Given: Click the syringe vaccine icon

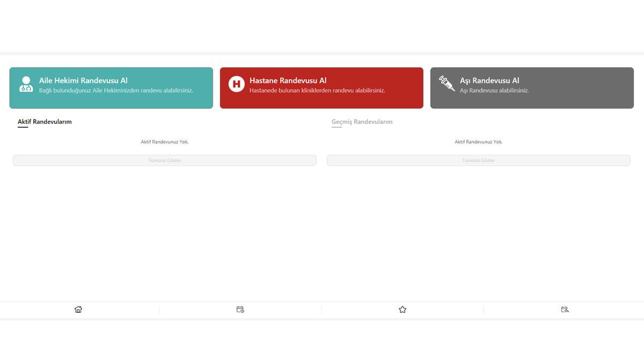Looking at the screenshot, I should pos(447,83).
